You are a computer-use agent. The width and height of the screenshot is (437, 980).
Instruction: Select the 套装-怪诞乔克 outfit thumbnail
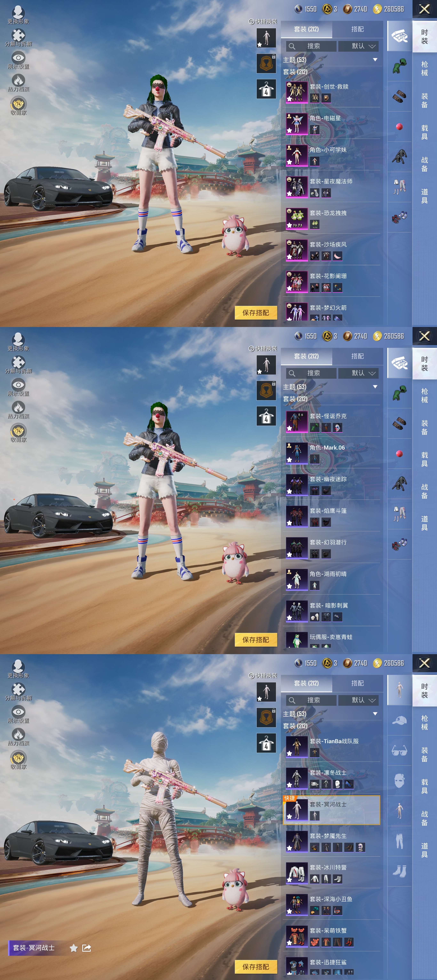point(297,421)
